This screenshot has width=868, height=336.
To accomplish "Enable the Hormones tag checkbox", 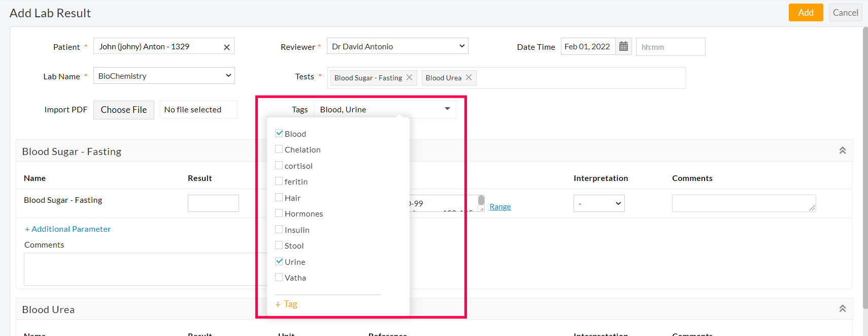I will click(279, 213).
